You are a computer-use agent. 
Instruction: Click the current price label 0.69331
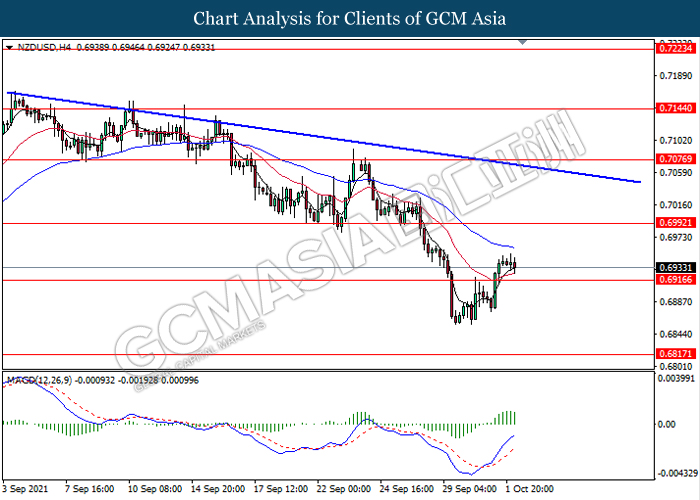click(x=676, y=268)
